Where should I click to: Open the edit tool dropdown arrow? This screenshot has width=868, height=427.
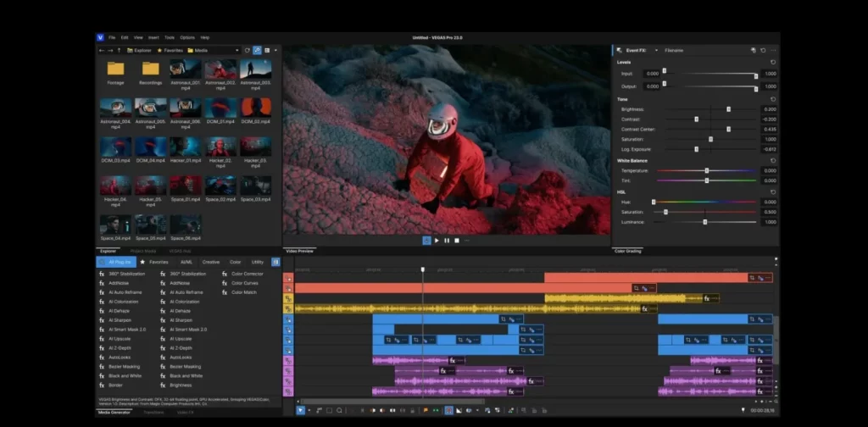(309, 410)
